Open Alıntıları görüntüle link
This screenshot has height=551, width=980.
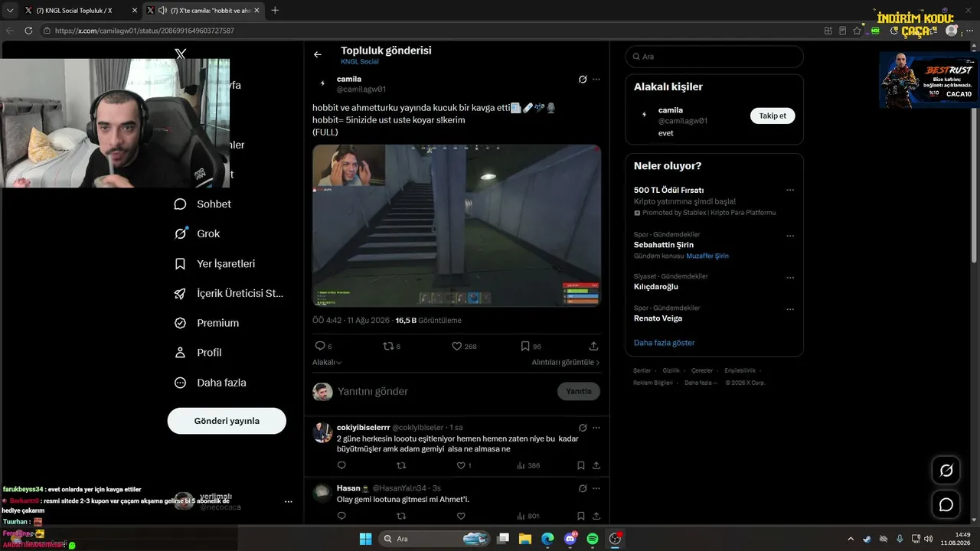[566, 362]
